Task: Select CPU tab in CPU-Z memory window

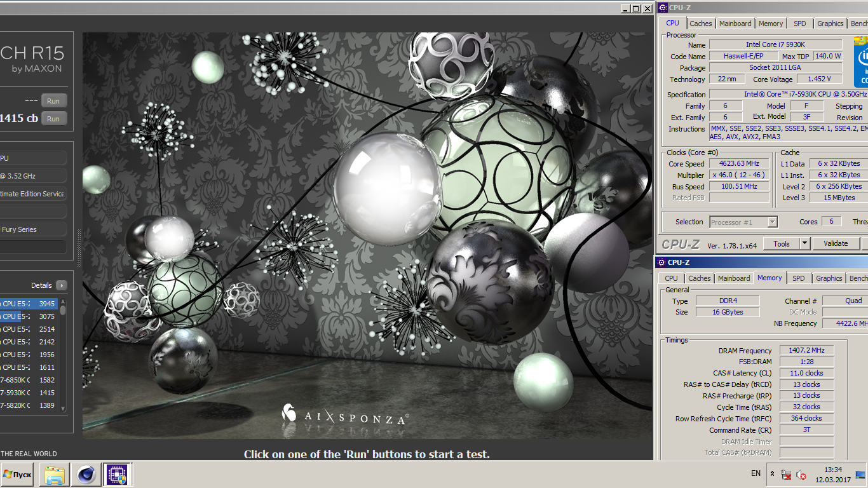Action: click(x=671, y=278)
